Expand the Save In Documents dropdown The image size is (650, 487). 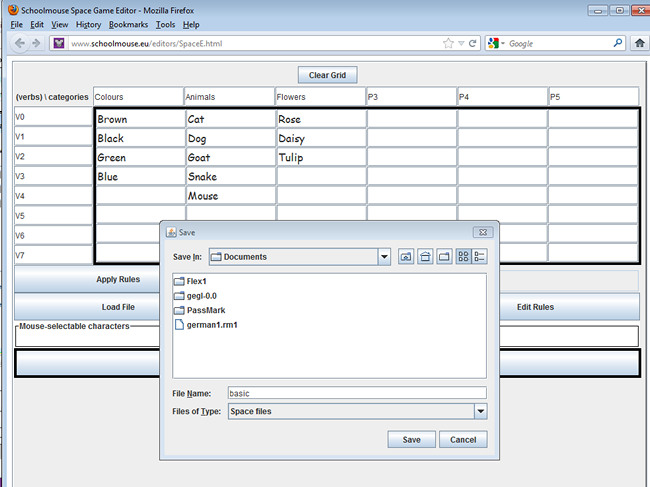coord(384,257)
